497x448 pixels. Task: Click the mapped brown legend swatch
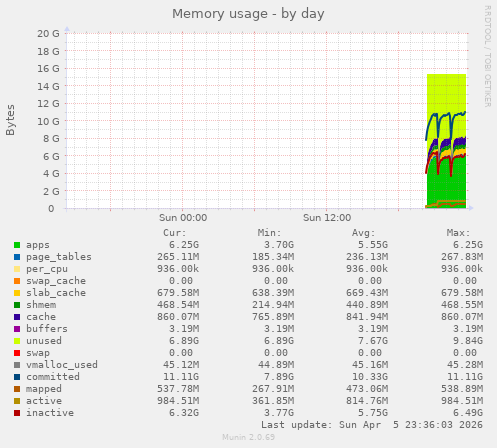[17, 389]
